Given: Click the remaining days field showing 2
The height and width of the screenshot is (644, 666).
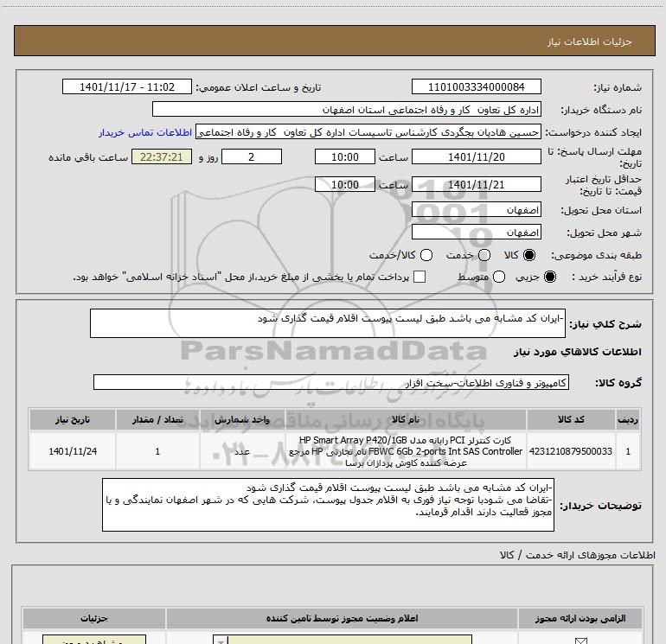Looking at the screenshot, I should (x=252, y=156).
